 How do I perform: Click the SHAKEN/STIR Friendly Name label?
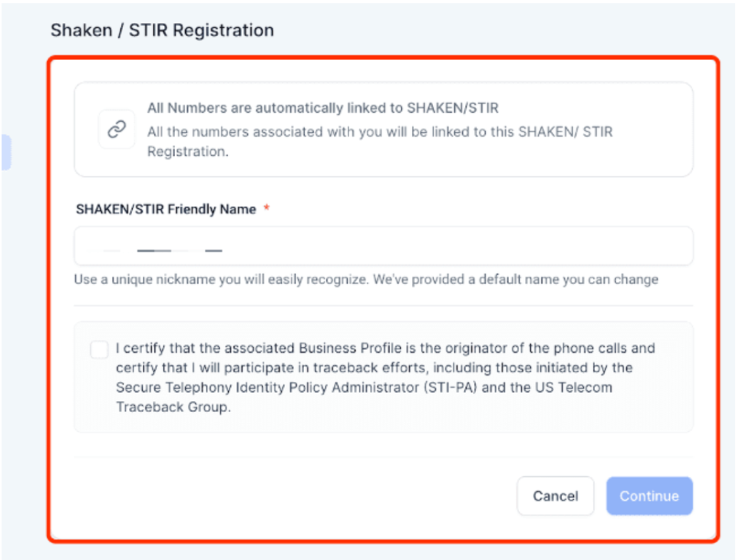click(166, 209)
